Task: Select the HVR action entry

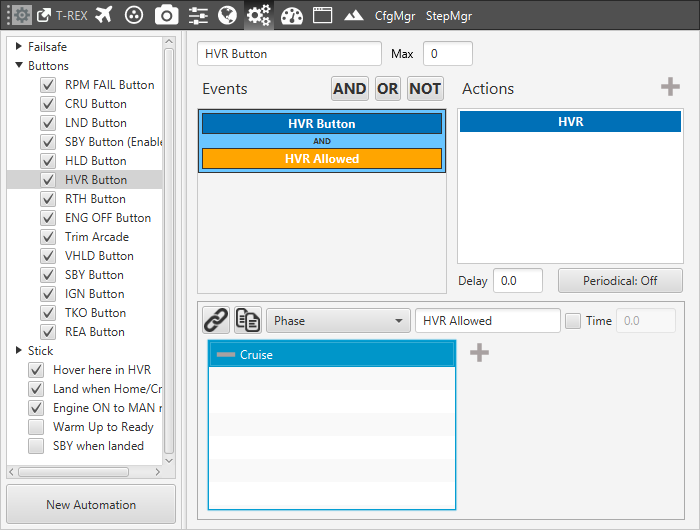Action: (x=570, y=121)
